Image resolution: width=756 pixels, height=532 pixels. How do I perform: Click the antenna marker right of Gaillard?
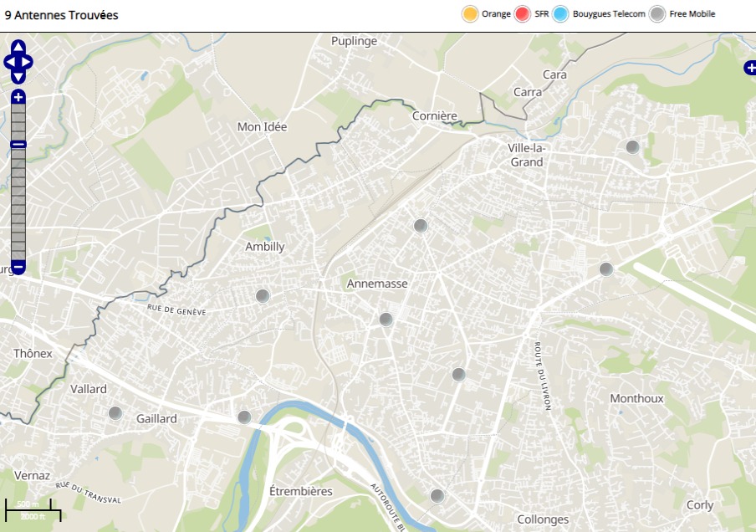coord(244,417)
